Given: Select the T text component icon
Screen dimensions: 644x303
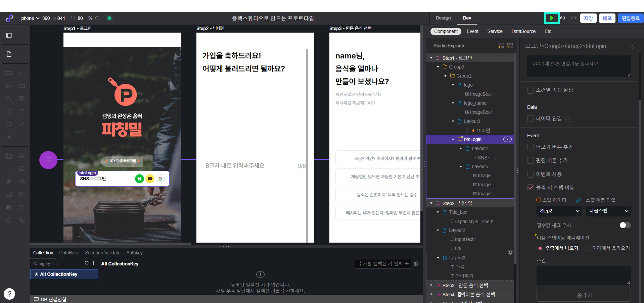Looking at the screenshot, I should coord(22,112).
